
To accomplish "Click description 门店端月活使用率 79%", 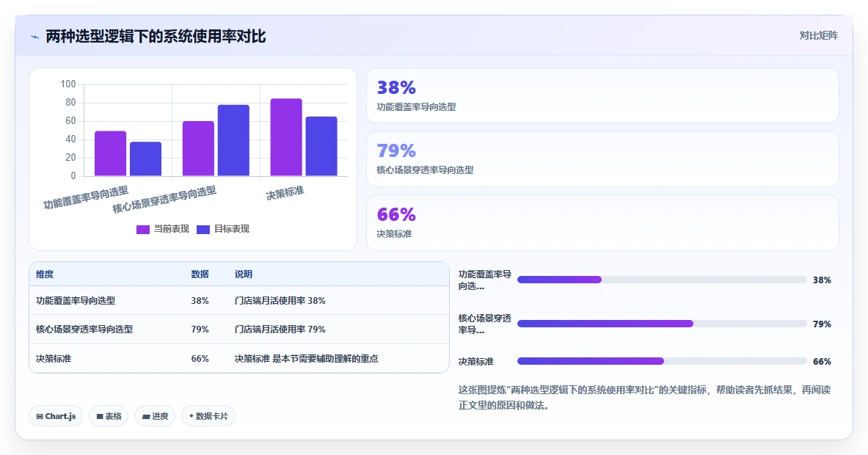I will point(280,330).
